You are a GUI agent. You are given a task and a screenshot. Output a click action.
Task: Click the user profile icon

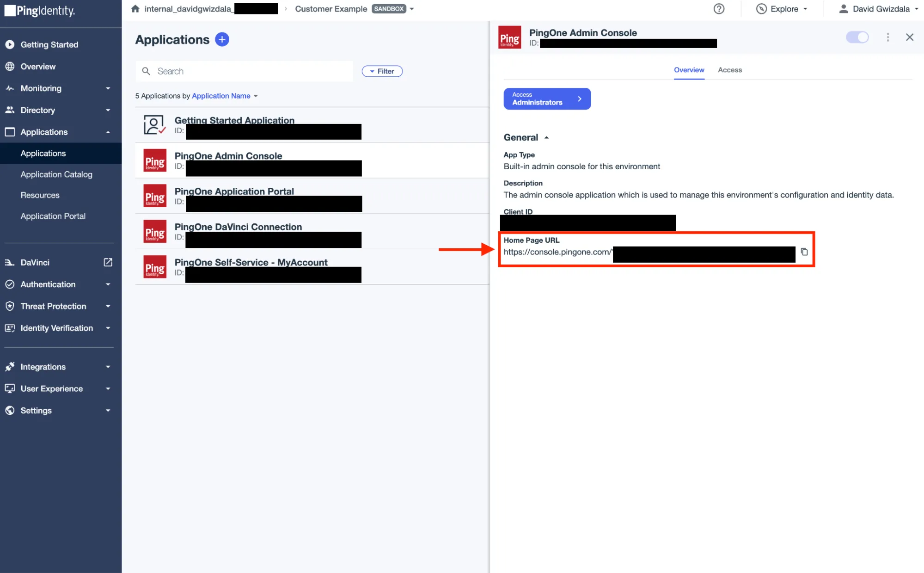(x=844, y=9)
